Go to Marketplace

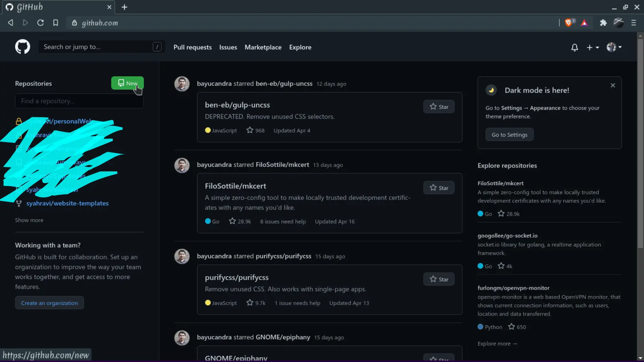pyautogui.click(x=263, y=47)
